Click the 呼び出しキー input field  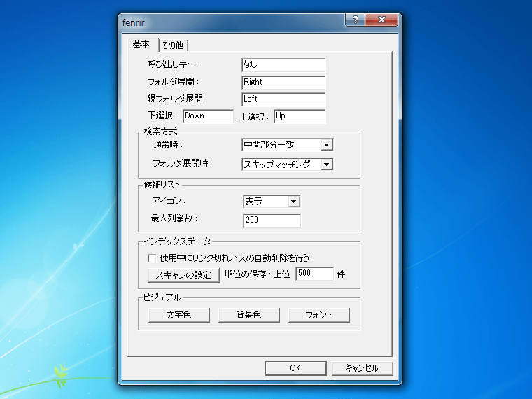point(283,65)
